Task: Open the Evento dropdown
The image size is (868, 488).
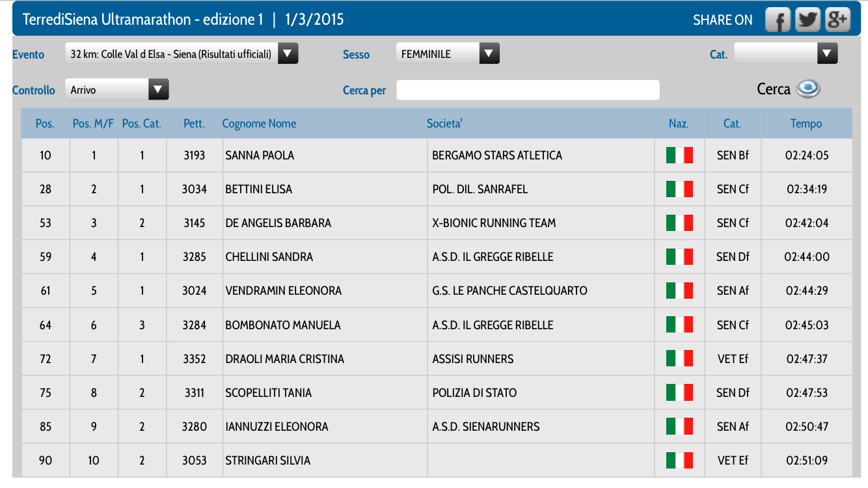Action: [182, 54]
